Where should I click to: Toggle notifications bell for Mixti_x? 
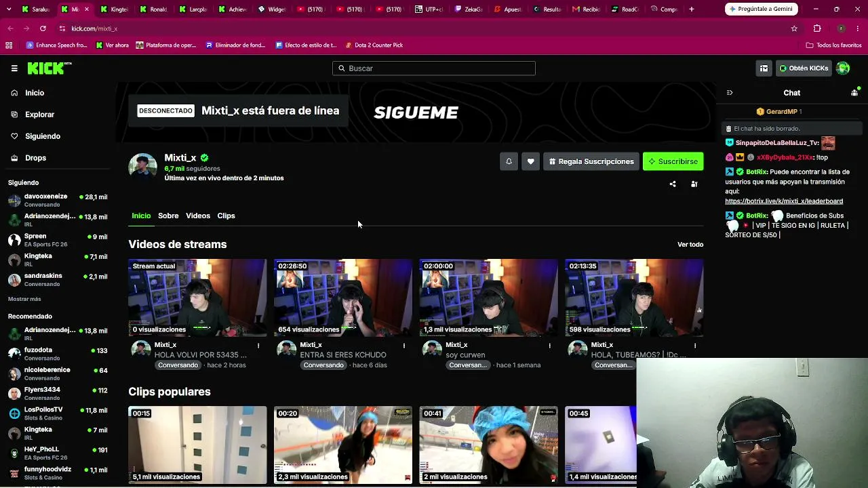[x=509, y=161]
